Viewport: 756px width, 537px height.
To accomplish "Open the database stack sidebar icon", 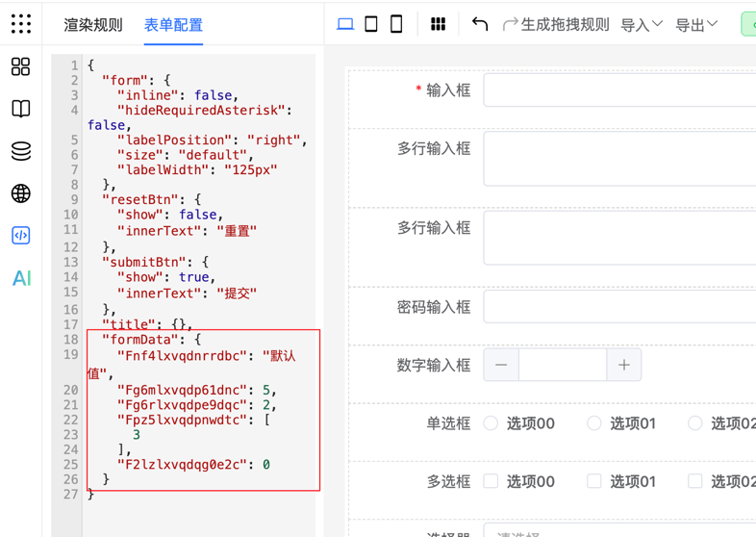I will tap(21, 151).
